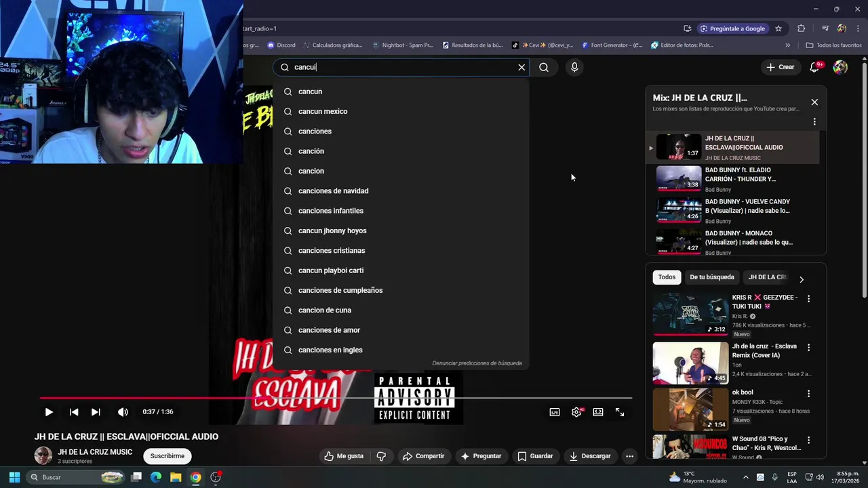Open File Explorer from taskbar

click(x=176, y=477)
